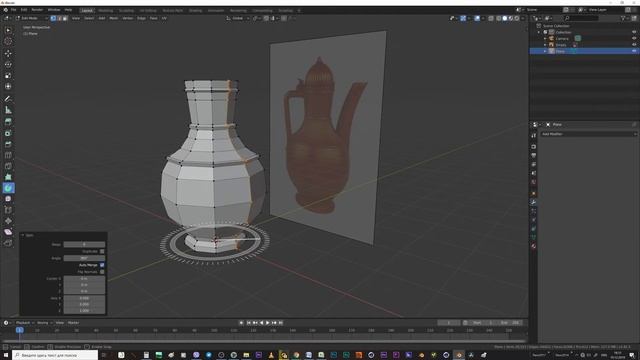The height and width of the screenshot is (360, 640).
Task: Open the Edit Mode dropdown
Action: (31, 18)
